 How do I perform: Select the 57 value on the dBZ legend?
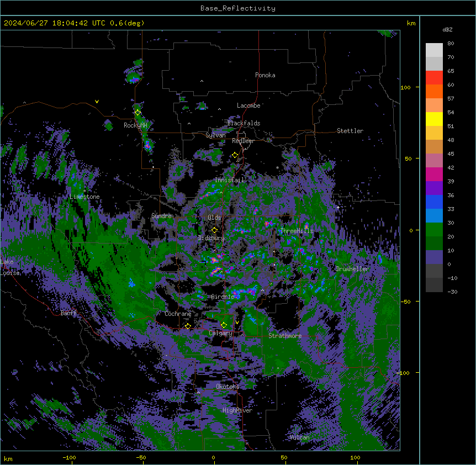click(x=451, y=99)
